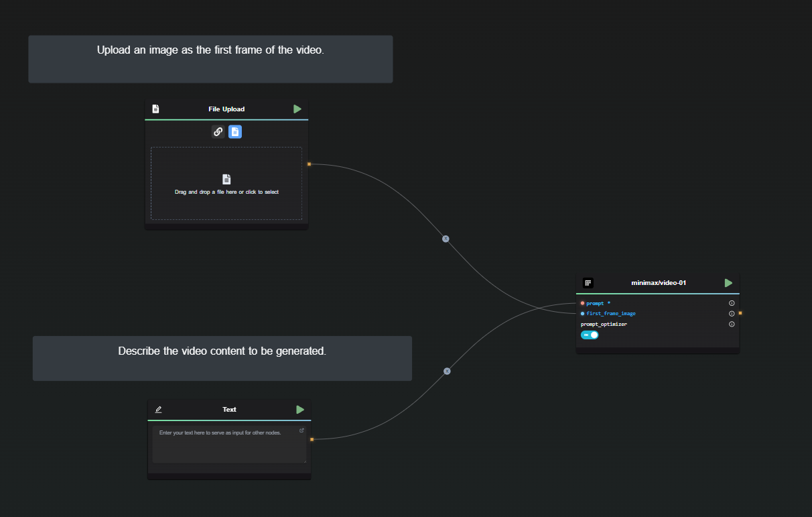This screenshot has width=812, height=517.
Task: Click the File Upload node title
Action: pos(226,109)
